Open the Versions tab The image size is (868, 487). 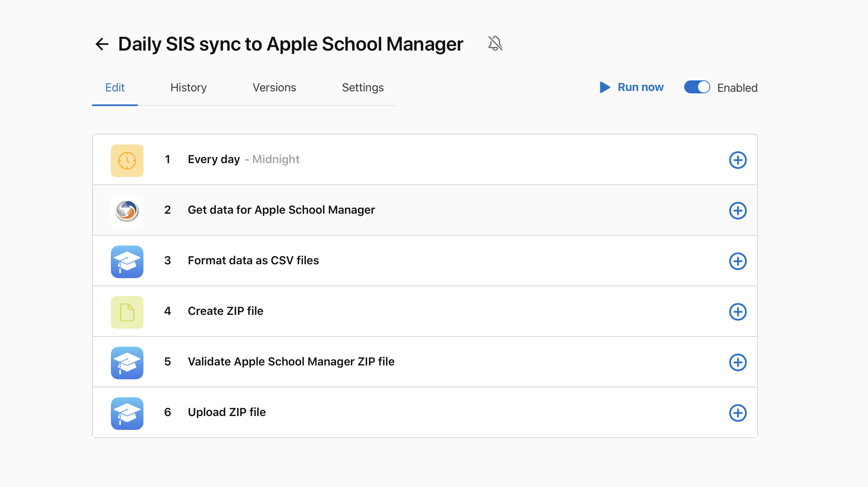point(274,87)
